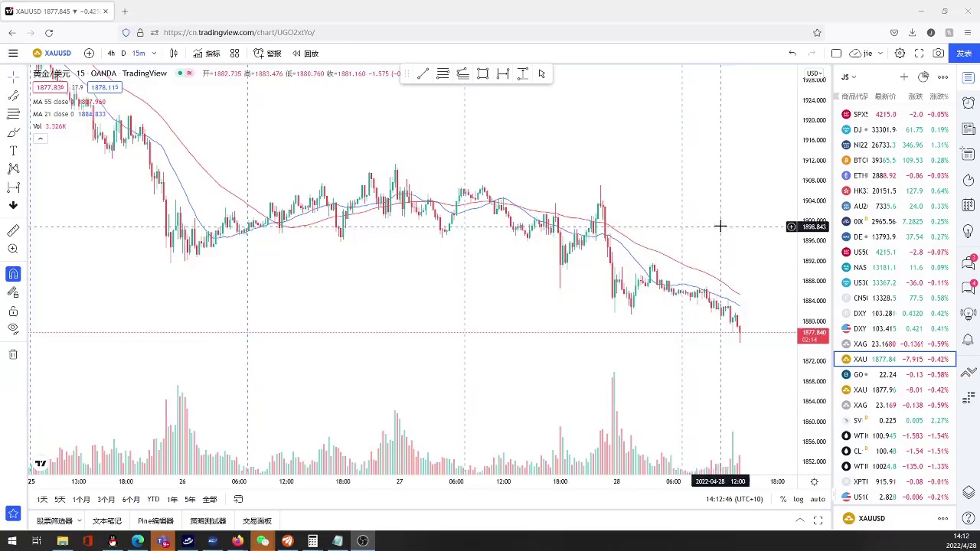The height and width of the screenshot is (551, 980).
Task: Open the candlestick chart style selector
Action: [174, 54]
